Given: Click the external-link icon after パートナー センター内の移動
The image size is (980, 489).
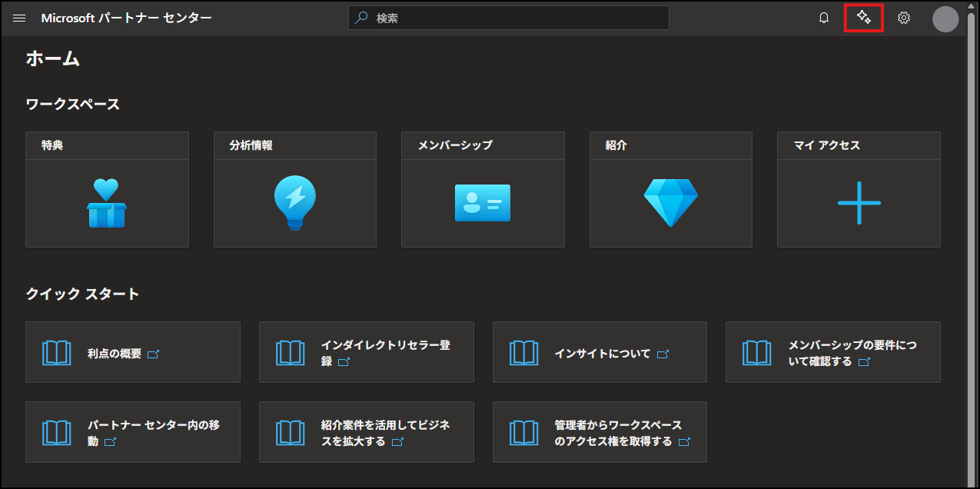Looking at the screenshot, I should (x=110, y=442).
